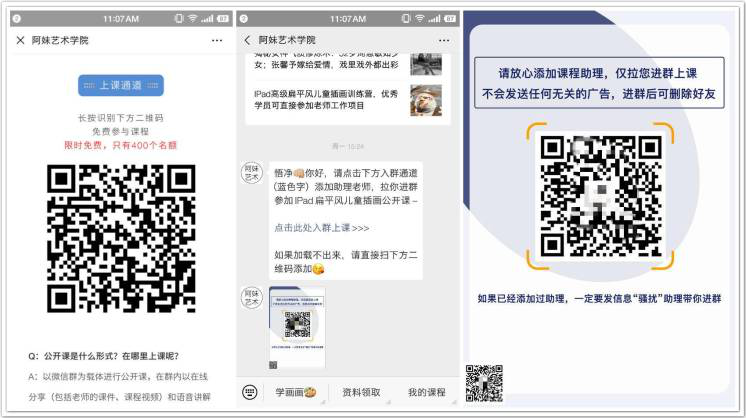Viewport: 746px width, 418px height.
Task: Click the question Q: 公开课是什么形式？在哪里上课呢？
Action: [104, 356]
